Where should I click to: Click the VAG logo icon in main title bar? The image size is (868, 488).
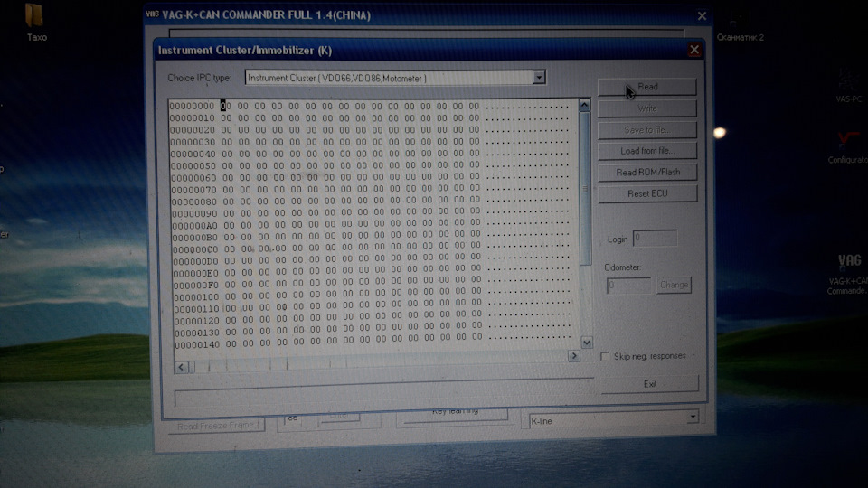coord(152,14)
